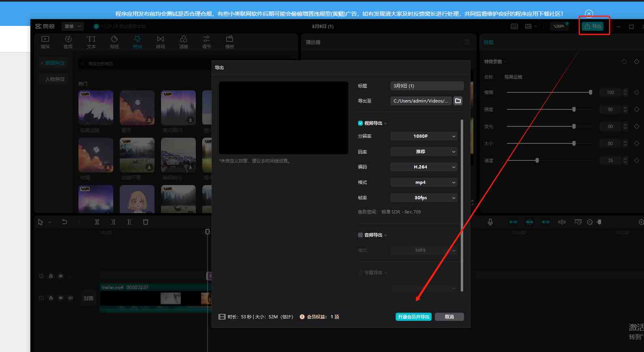644x352 pixels.
Task: Click the 取消 button in export dialog
Action: [449, 317]
